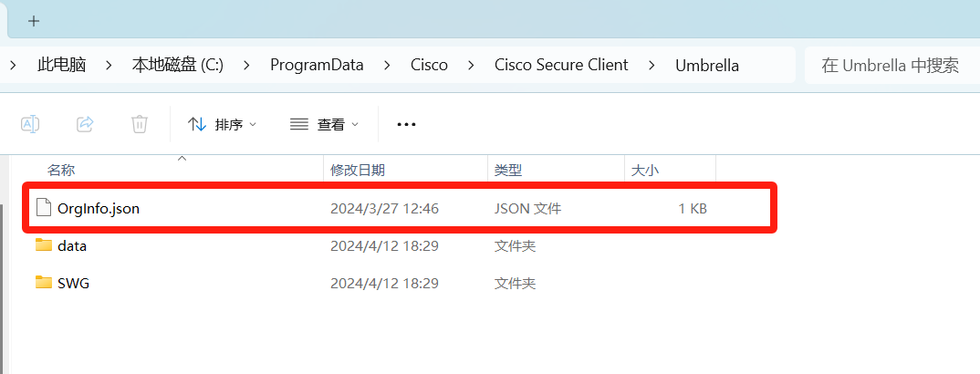Image resolution: width=980 pixels, height=374 pixels.
Task: Sort by 大小 column header
Action: (x=645, y=170)
